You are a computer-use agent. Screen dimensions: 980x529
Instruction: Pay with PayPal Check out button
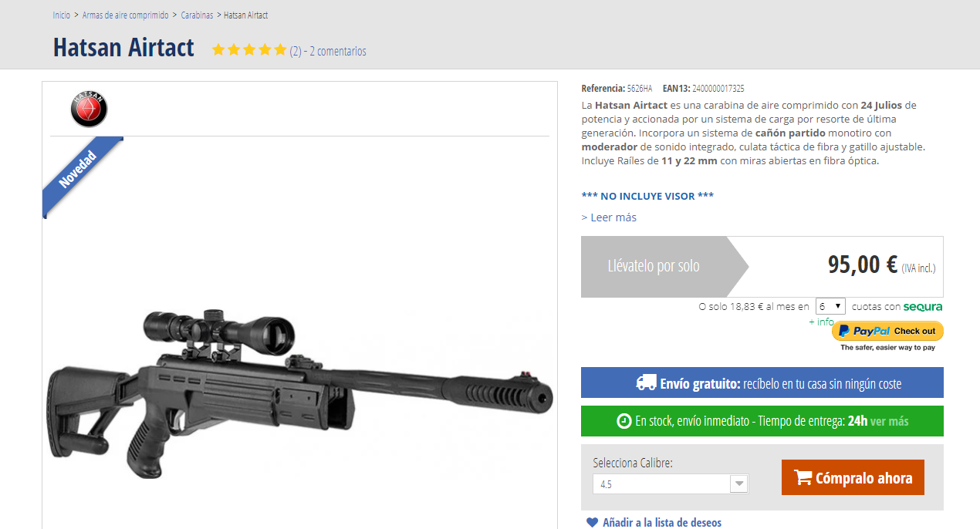[887, 331]
